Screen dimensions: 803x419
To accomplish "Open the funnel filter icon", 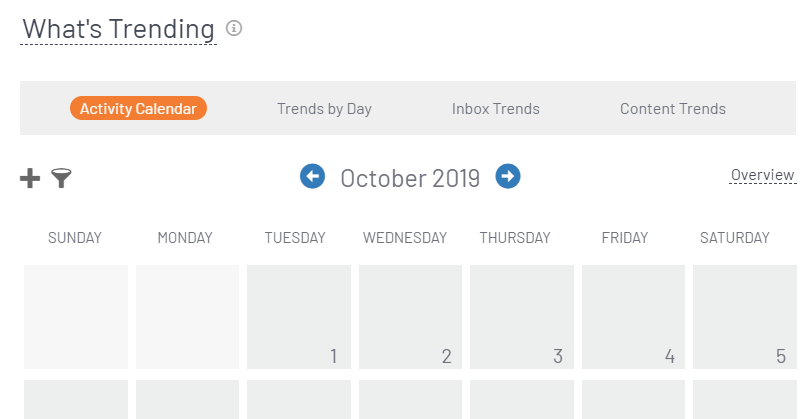I will coord(62,178).
